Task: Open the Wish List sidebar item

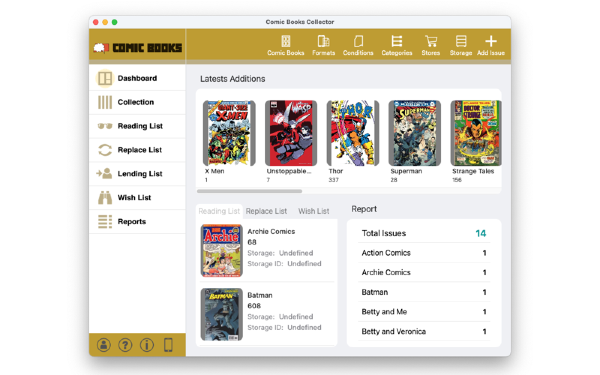Action: coord(137,197)
